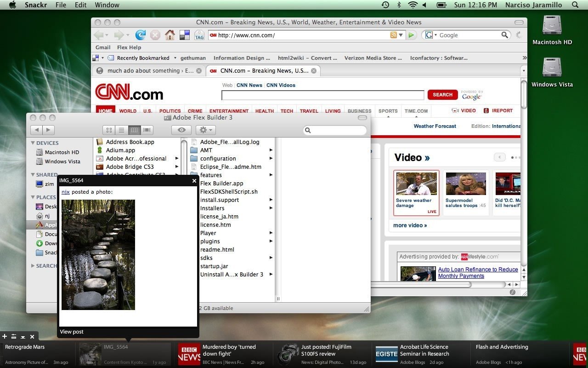Collapse the DEVICES section in sidebar

33,143
